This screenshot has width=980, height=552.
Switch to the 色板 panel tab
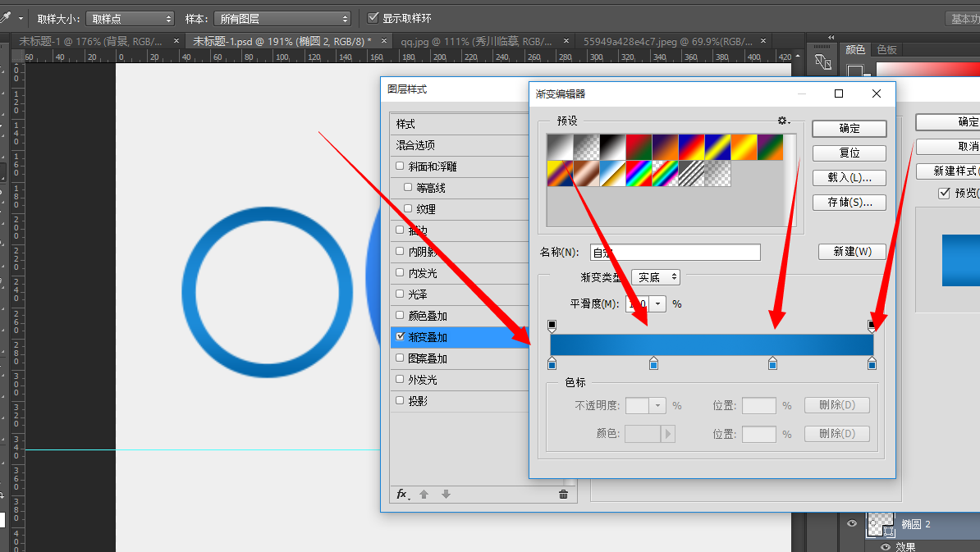pos(886,49)
